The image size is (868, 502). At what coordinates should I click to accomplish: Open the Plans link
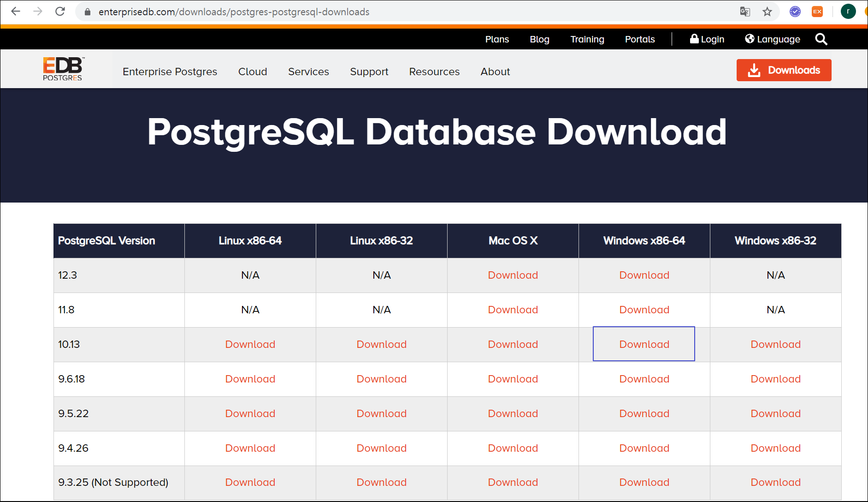click(497, 39)
